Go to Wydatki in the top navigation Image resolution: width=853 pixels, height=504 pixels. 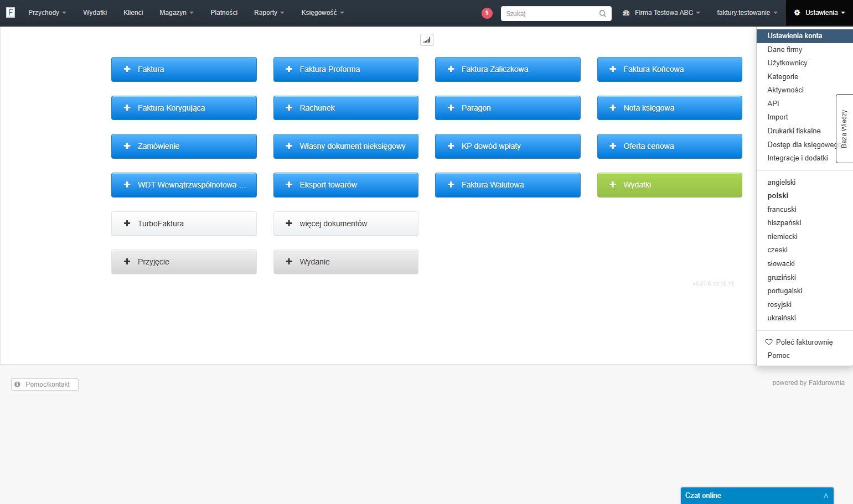point(95,13)
